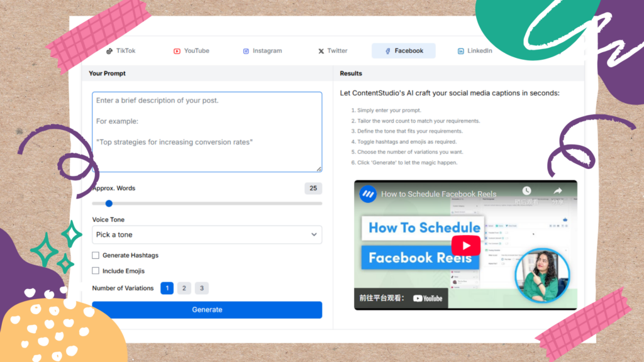Open the Pick a tone dropdown
The height and width of the screenshot is (362, 644).
point(207,235)
